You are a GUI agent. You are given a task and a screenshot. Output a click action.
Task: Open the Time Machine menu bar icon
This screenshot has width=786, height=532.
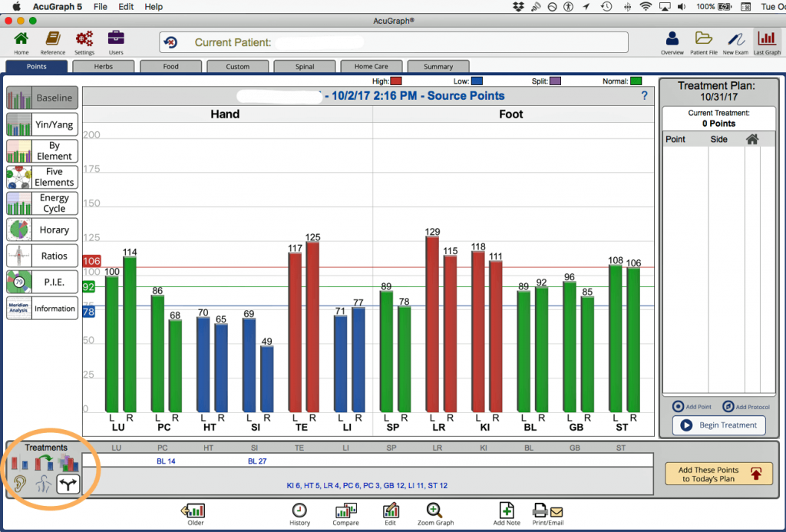tap(606, 6)
